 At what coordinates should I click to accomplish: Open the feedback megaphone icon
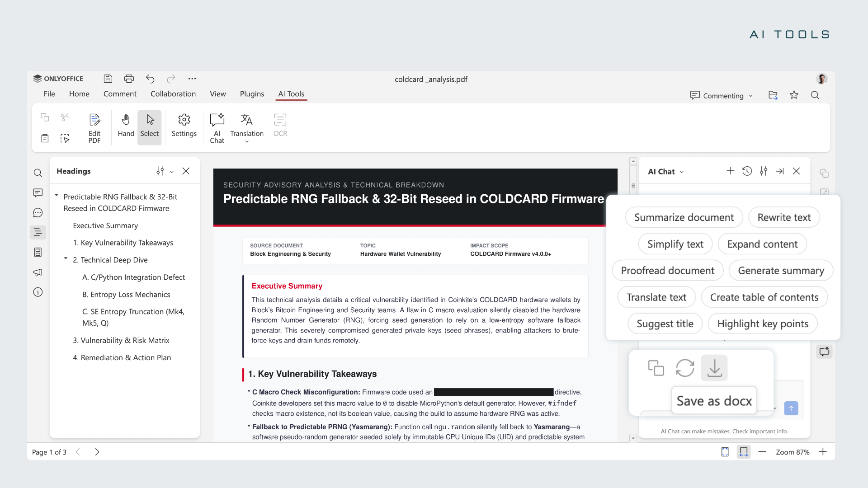(38, 272)
